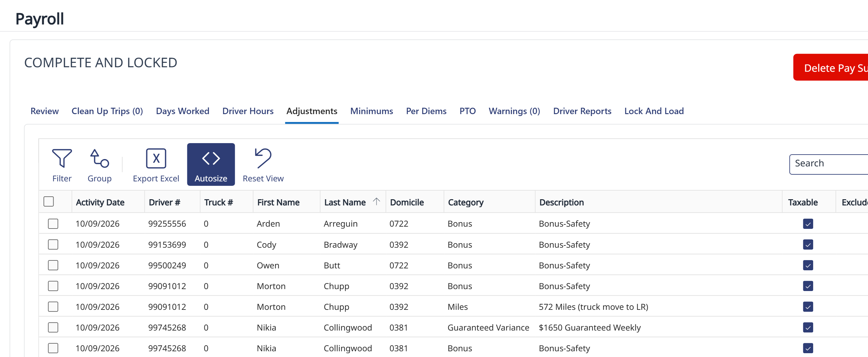Uncheck Taxable for $1650 Guaranteed Weekly row
Screen dimensions: 868x357
808,328
